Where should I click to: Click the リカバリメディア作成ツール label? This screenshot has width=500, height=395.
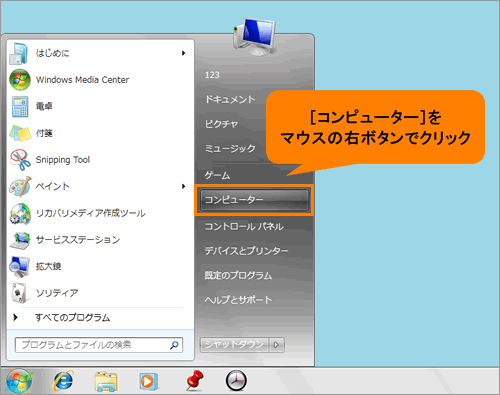91,213
